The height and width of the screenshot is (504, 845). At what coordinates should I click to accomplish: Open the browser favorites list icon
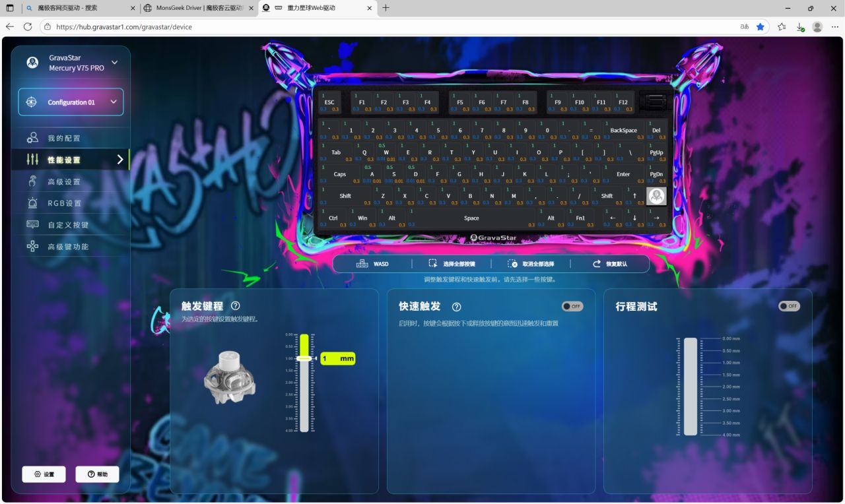pyautogui.click(x=782, y=27)
